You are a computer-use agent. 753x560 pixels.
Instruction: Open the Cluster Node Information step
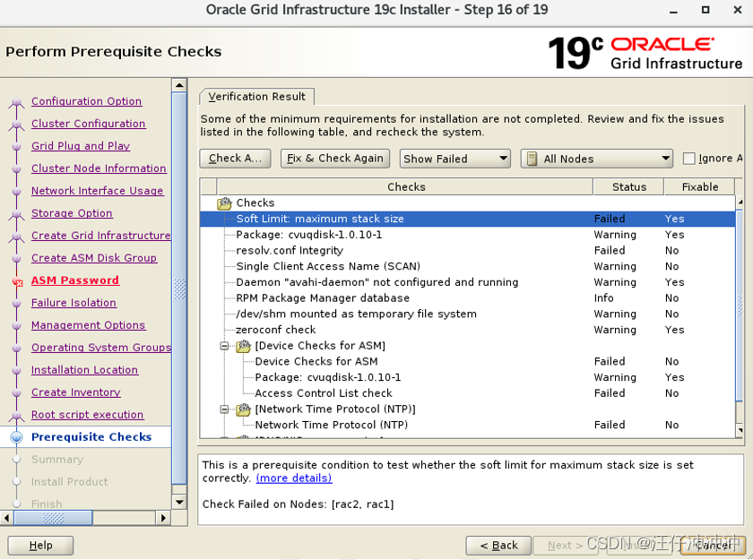tap(99, 168)
